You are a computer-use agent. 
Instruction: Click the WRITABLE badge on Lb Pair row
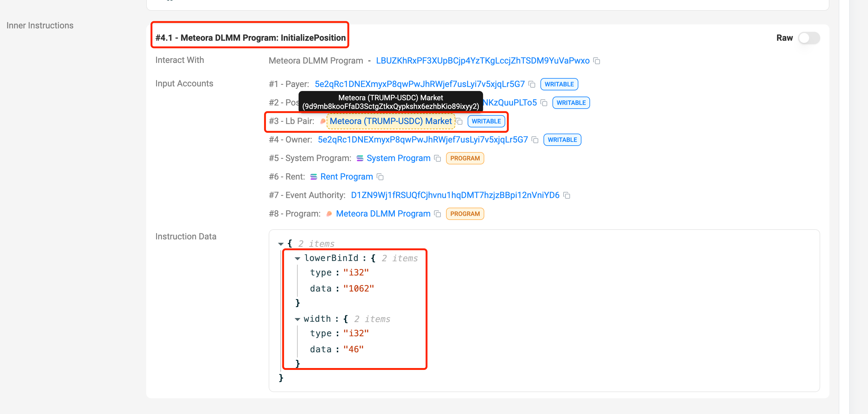coord(486,121)
